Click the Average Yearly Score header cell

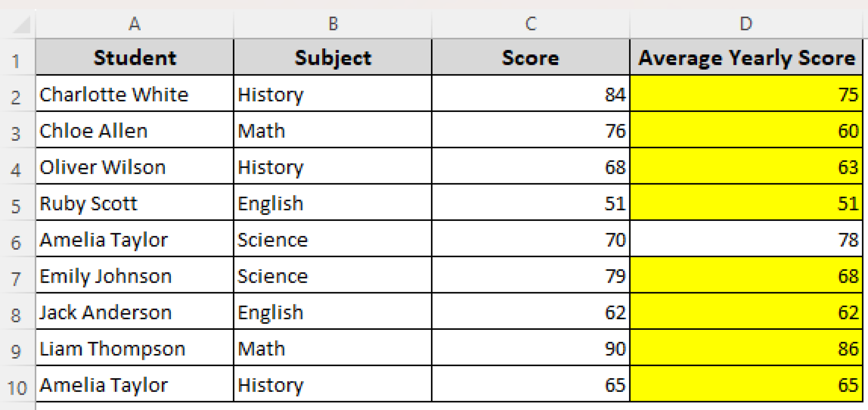(x=746, y=58)
